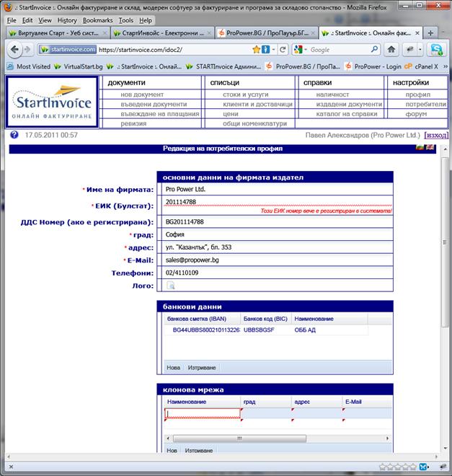Bookmark this page with the star icon
This screenshot has height=476, width=452.
pyautogui.click(x=256, y=50)
